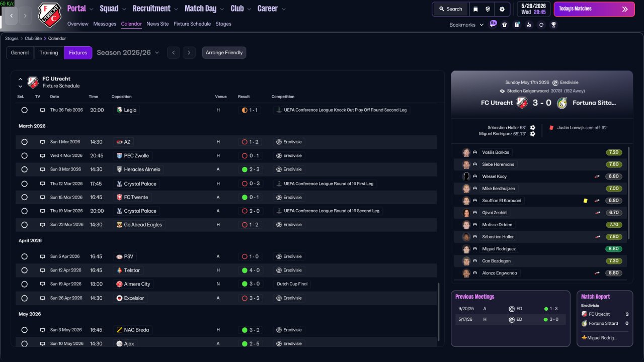Click the star icon next to Miguel Rodríguez in Match Report
Viewport: 644px width, 362px height.
584,337
